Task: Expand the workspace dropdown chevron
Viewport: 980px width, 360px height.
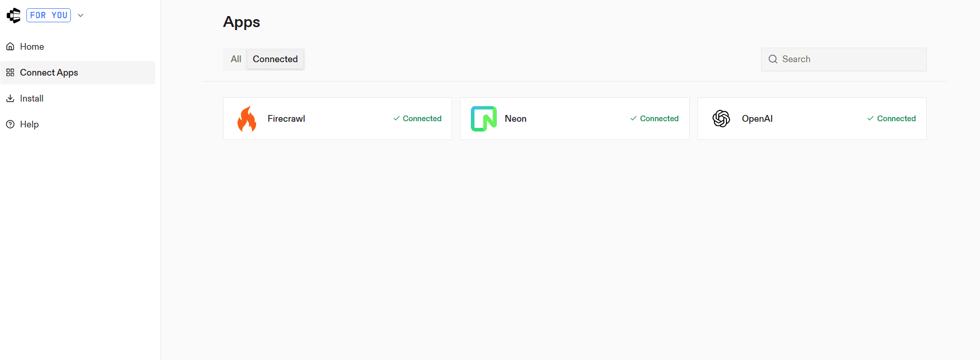Action: coord(81,16)
